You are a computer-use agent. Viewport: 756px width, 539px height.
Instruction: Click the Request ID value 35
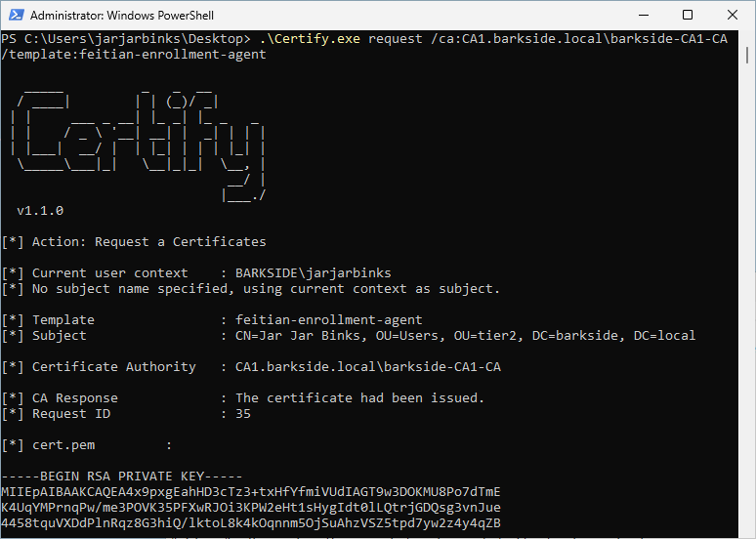pos(243,413)
